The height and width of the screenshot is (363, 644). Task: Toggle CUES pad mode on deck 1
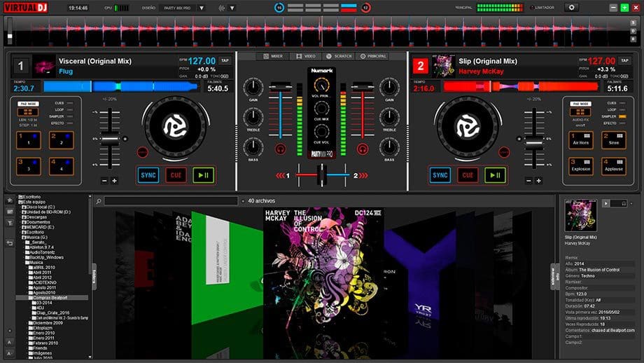pyautogui.click(x=70, y=103)
